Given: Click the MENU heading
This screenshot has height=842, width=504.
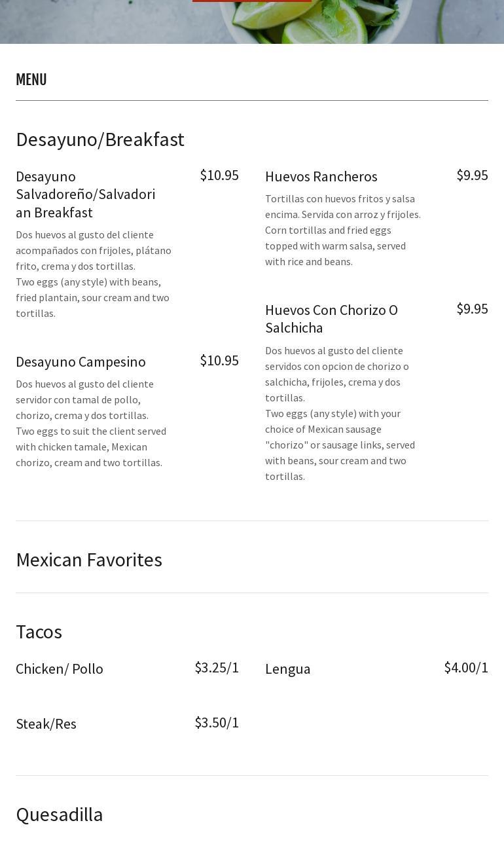Looking at the screenshot, I should [x=31, y=80].
